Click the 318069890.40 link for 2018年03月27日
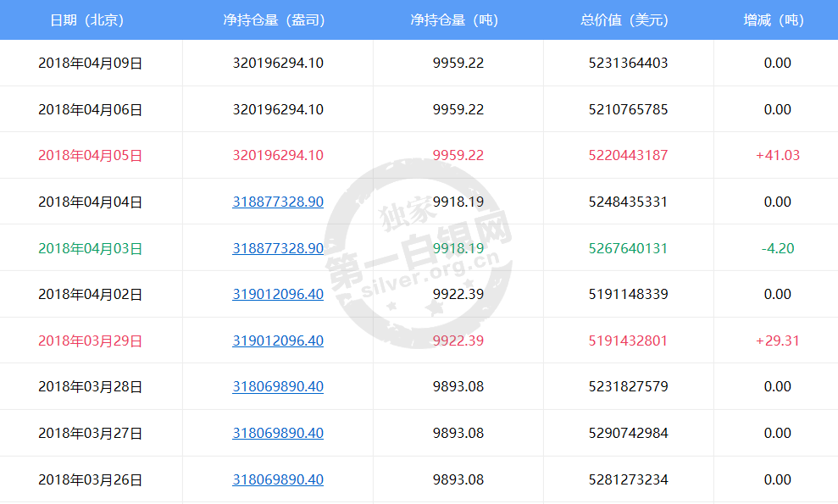 point(278,434)
